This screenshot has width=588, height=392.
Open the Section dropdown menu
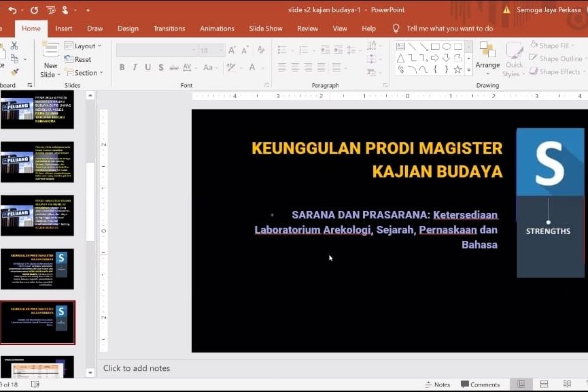click(84, 73)
